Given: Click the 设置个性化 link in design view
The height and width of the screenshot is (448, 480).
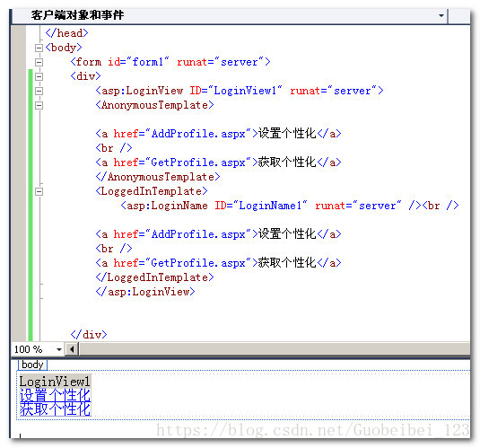Looking at the screenshot, I should [55, 395].
